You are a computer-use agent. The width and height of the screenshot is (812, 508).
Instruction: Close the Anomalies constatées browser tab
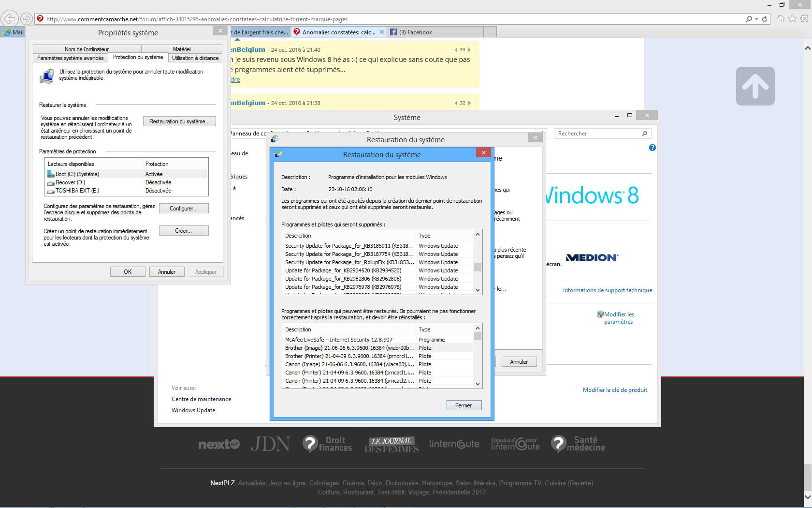pos(382,32)
